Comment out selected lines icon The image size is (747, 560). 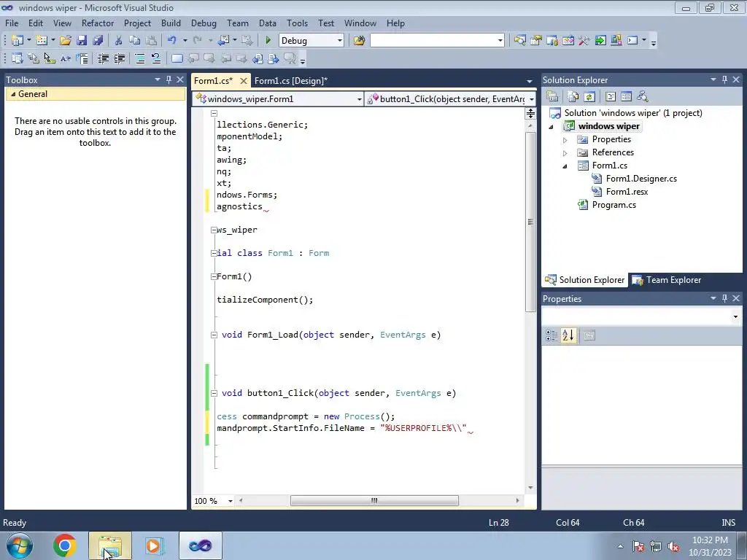(139, 58)
